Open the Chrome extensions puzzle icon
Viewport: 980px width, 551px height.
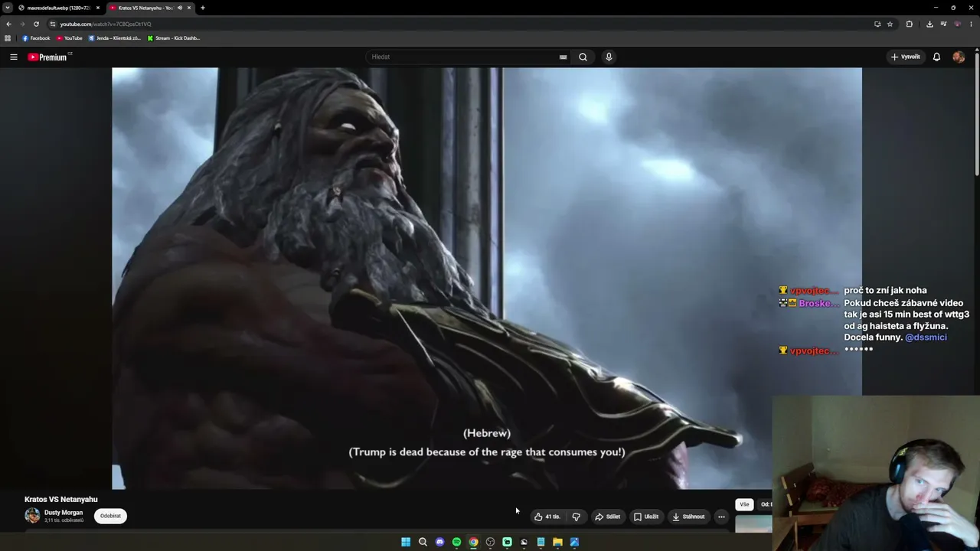tap(910, 24)
